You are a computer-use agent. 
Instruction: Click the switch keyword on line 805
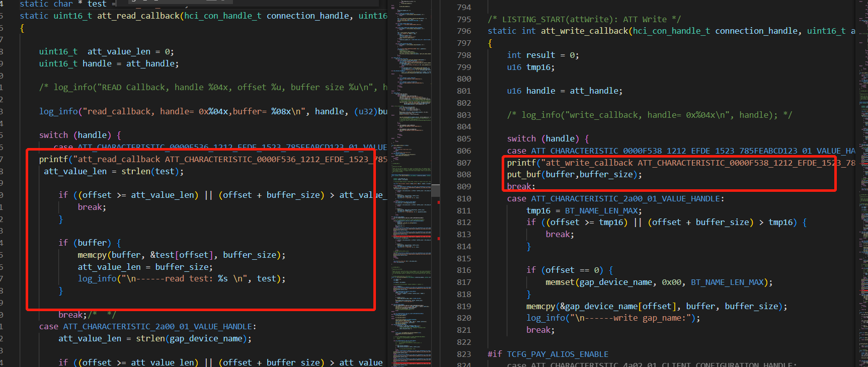coord(522,138)
